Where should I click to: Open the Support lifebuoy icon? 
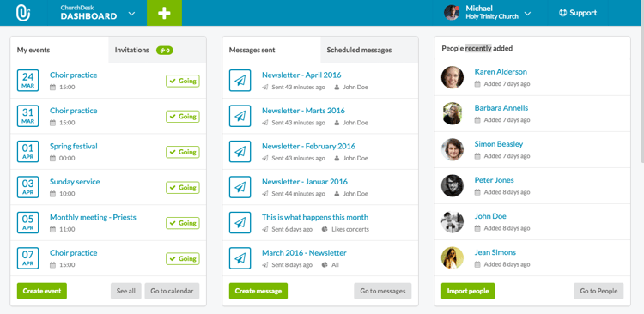click(x=562, y=13)
